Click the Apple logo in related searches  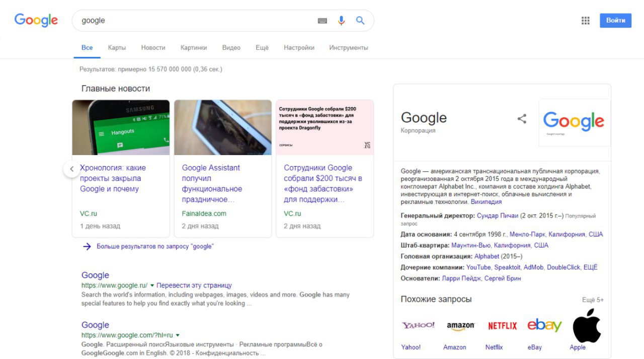pos(587,325)
